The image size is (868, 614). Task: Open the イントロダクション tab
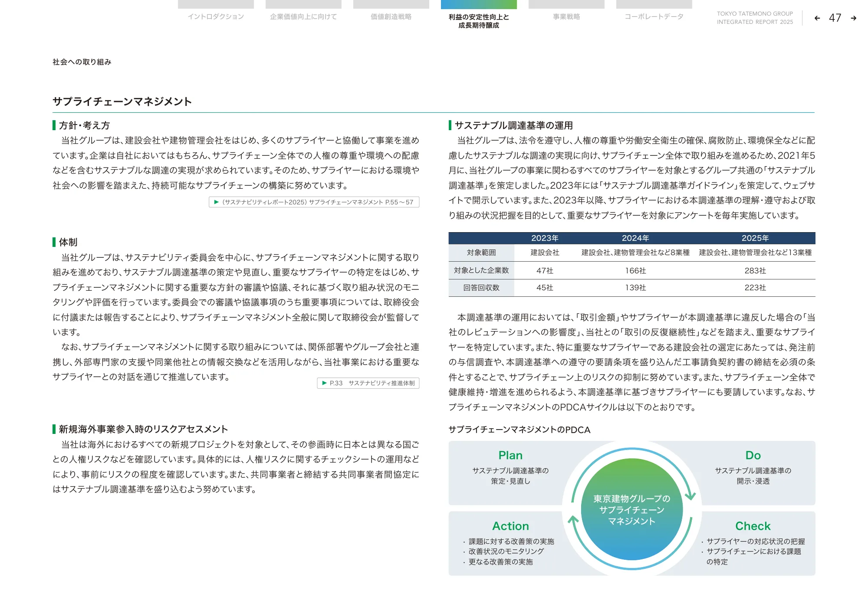(216, 16)
